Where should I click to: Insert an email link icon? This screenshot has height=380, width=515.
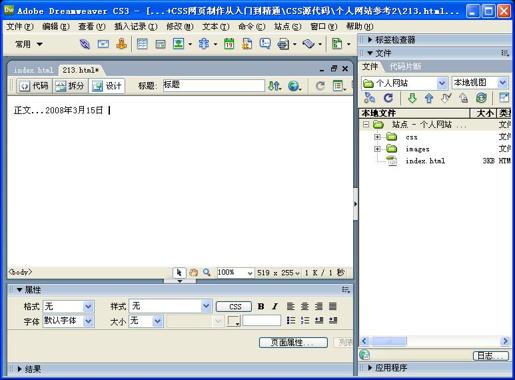click(103, 44)
